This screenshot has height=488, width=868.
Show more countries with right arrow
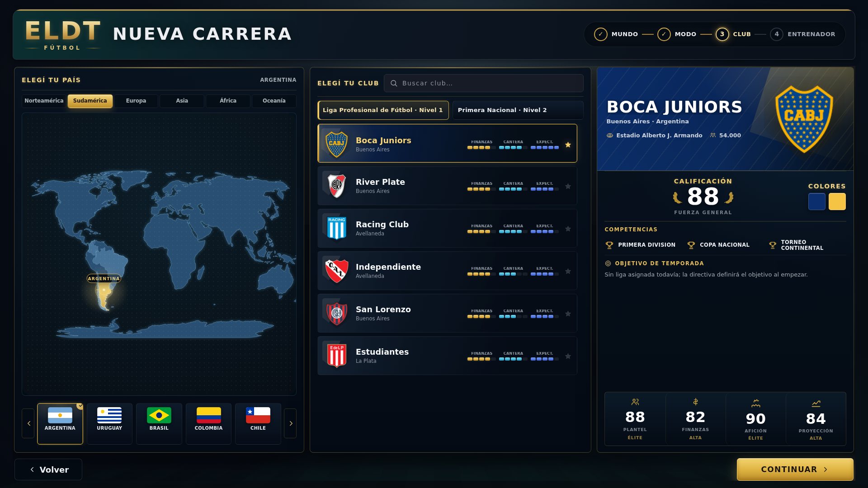(x=290, y=423)
